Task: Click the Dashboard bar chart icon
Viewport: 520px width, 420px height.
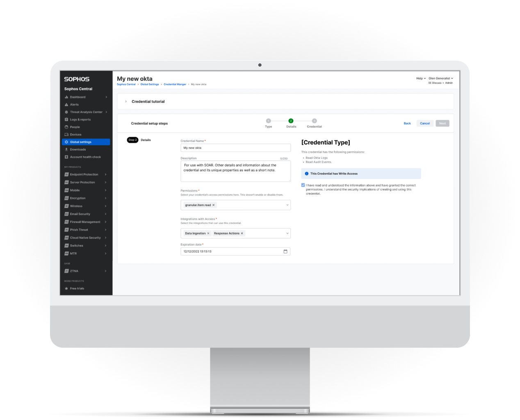Action: click(x=66, y=97)
